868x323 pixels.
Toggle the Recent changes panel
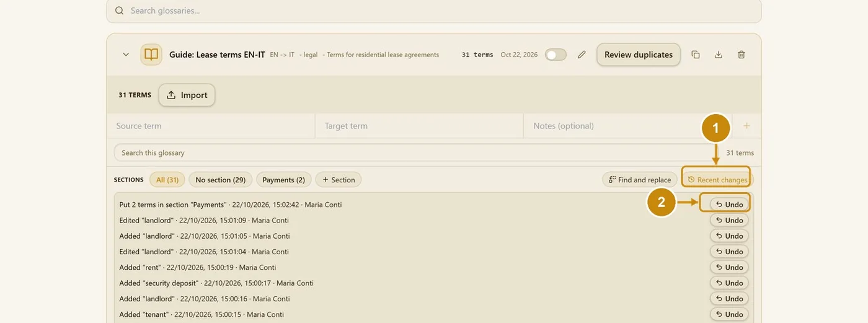click(717, 180)
